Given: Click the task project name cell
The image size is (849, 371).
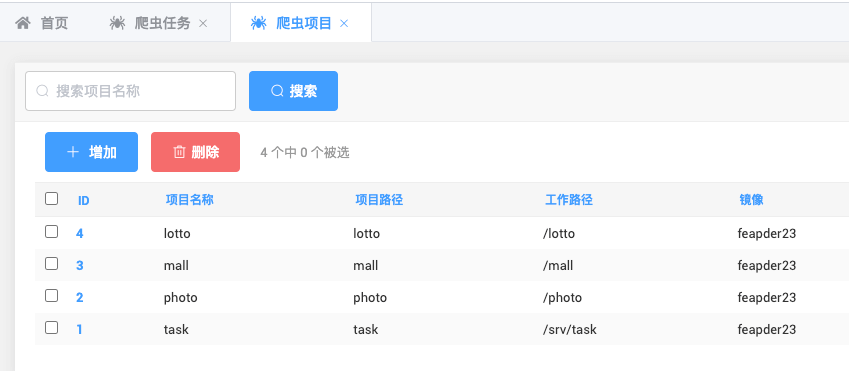Looking at the screenshot, I should click(176, 329).
